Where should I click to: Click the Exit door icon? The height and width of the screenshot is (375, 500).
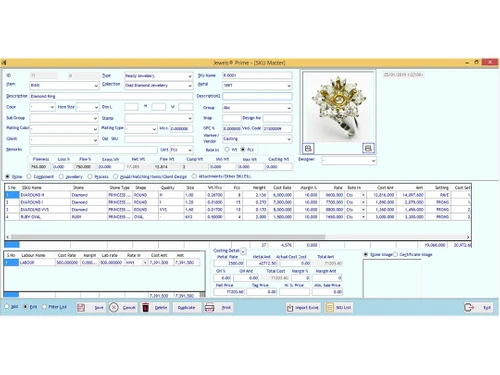pyautogui.click(x=469, y=307)
